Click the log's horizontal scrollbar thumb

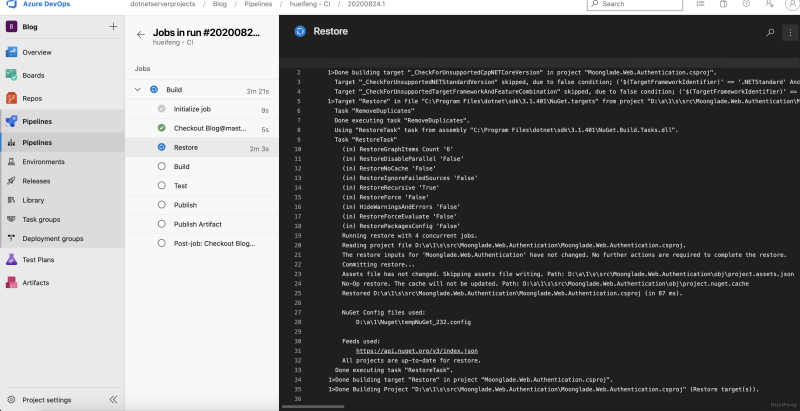(x=313, y=406)
